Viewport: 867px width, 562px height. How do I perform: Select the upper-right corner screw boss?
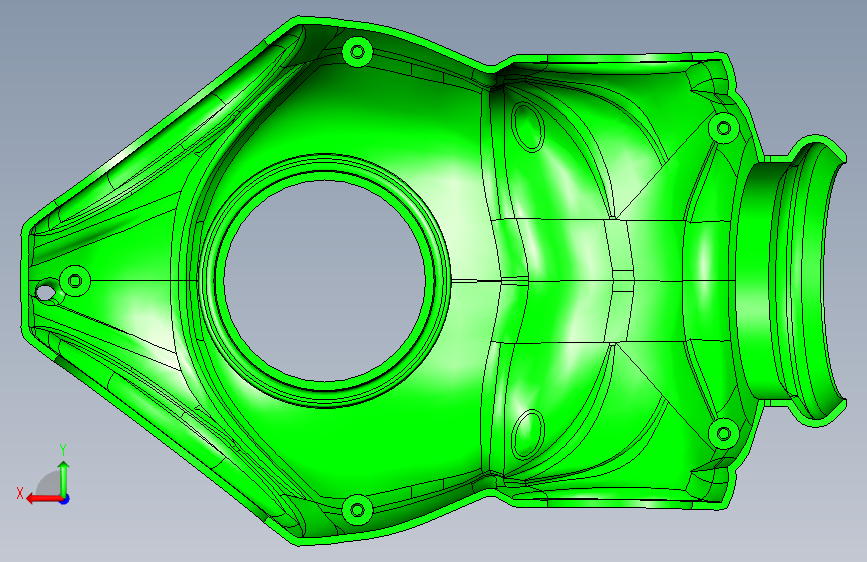click(723, 128)
